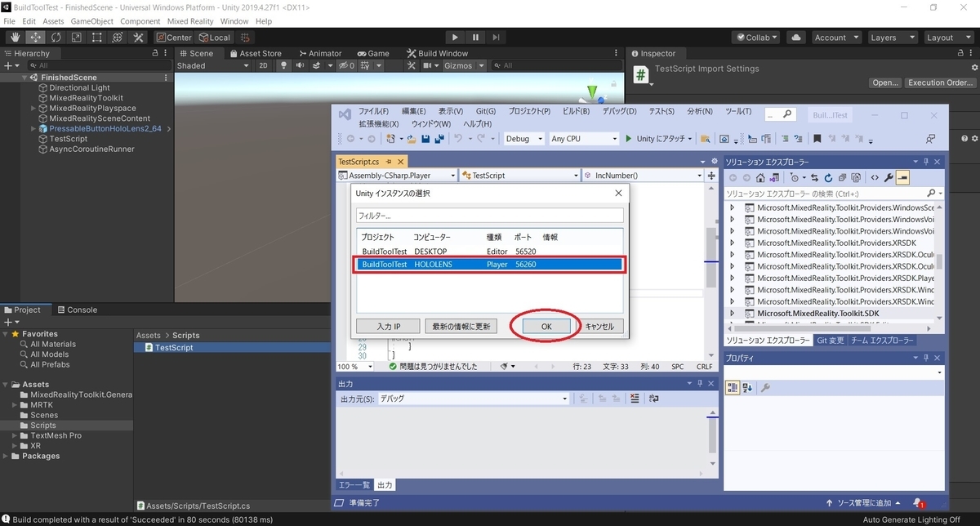Open Visual Studio Git(G) menu
Screen dimensions: 980x526
click(486, 111)
